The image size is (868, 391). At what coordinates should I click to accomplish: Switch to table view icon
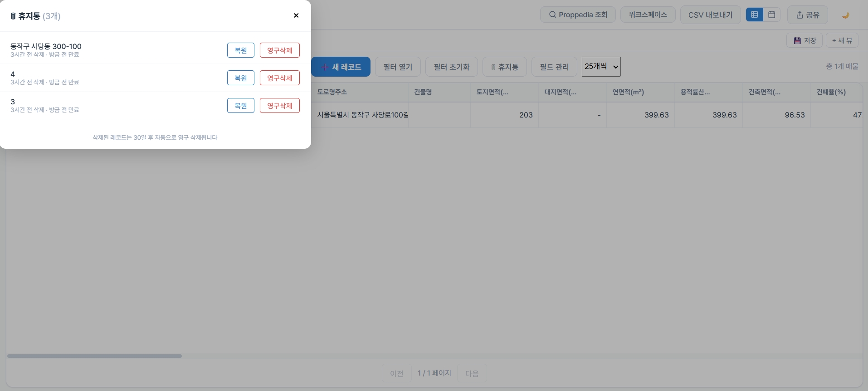coord(755,15)
